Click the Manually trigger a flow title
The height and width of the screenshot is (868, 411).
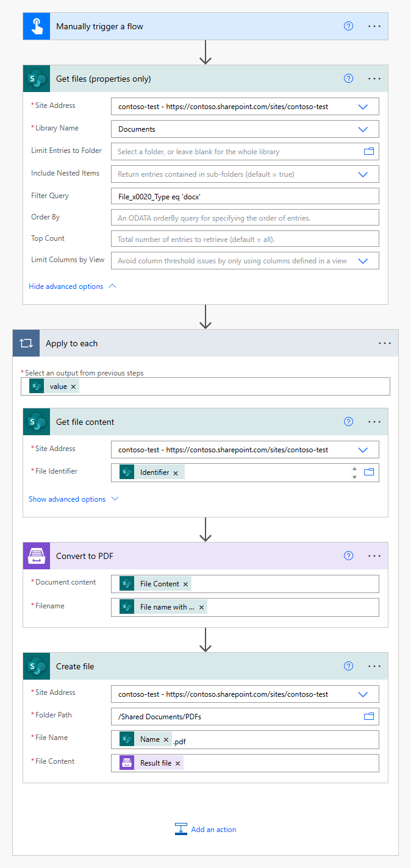[100, 26]
